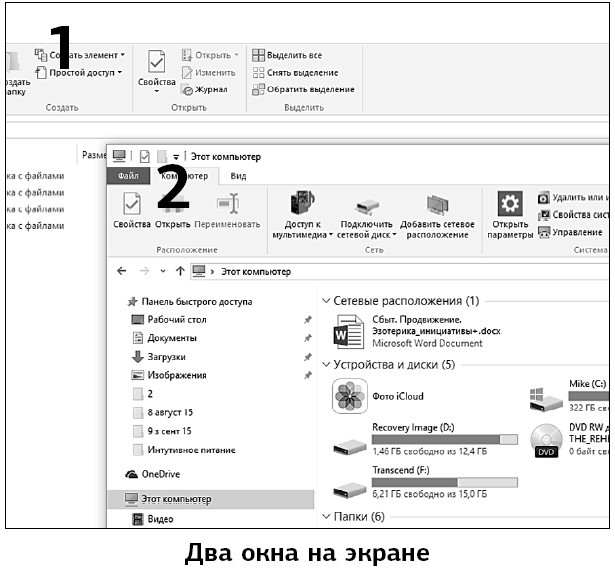Collapse the Папки group
Image resolution: width=615 pixels, height=569 pixels.
point(326,516)
